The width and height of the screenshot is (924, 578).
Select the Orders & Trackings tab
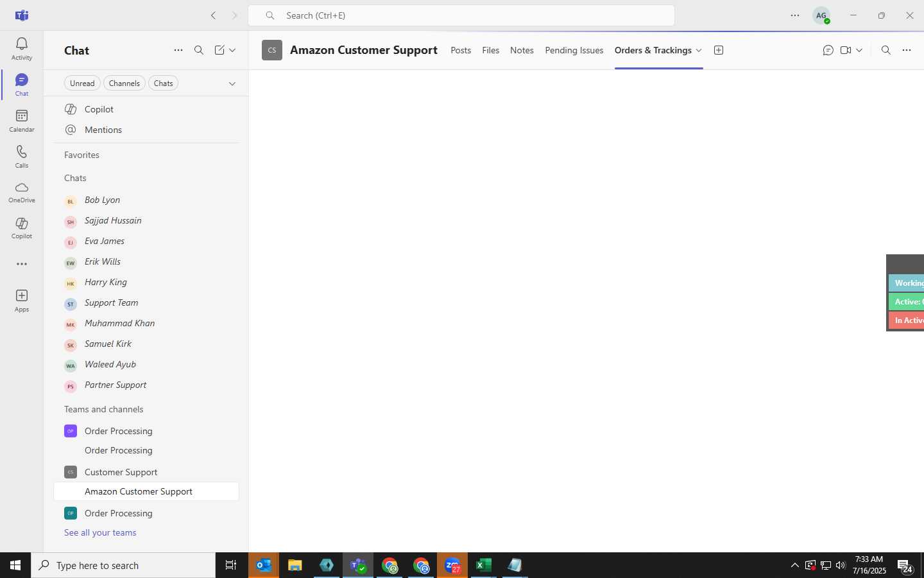[x=653, y=50]
